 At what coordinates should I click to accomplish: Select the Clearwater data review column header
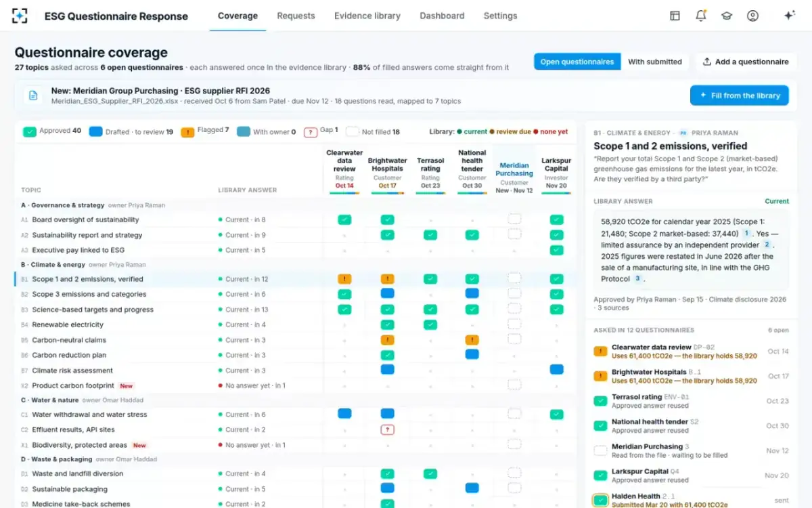(x=344, y=169)
